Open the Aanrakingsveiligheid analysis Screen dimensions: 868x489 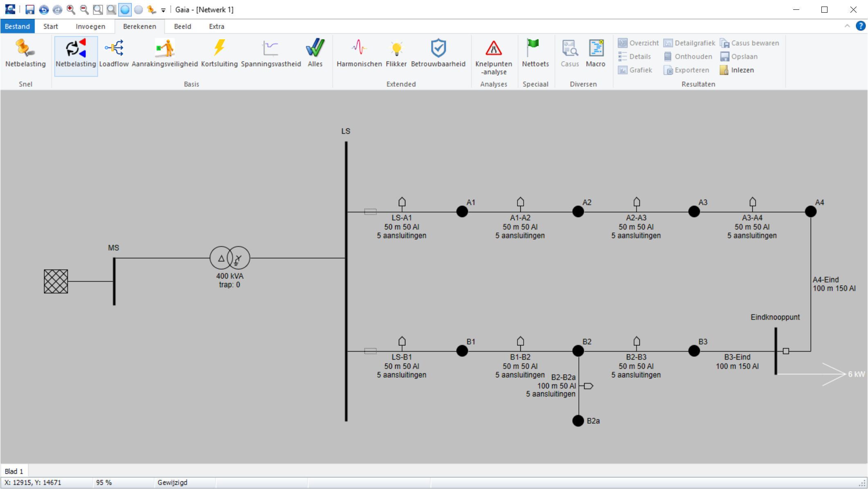[164, 54]
